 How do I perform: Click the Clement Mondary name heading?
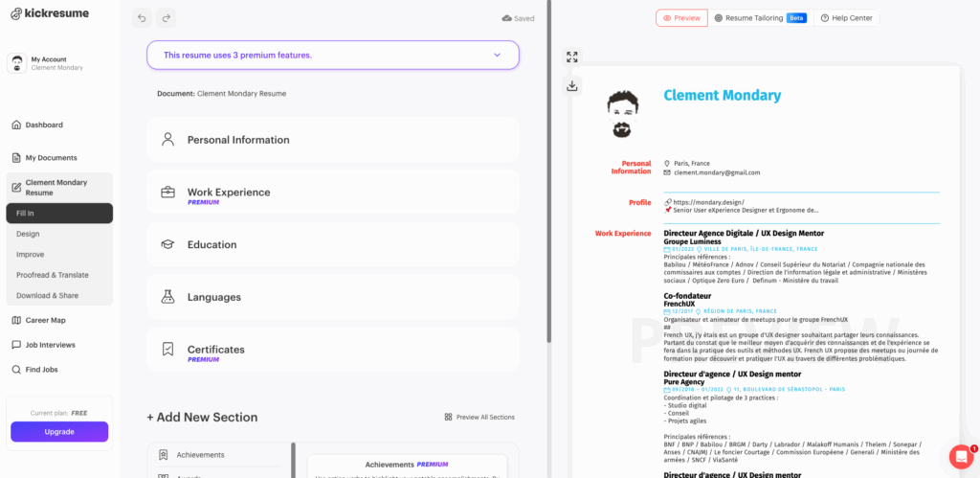(722, 95)
